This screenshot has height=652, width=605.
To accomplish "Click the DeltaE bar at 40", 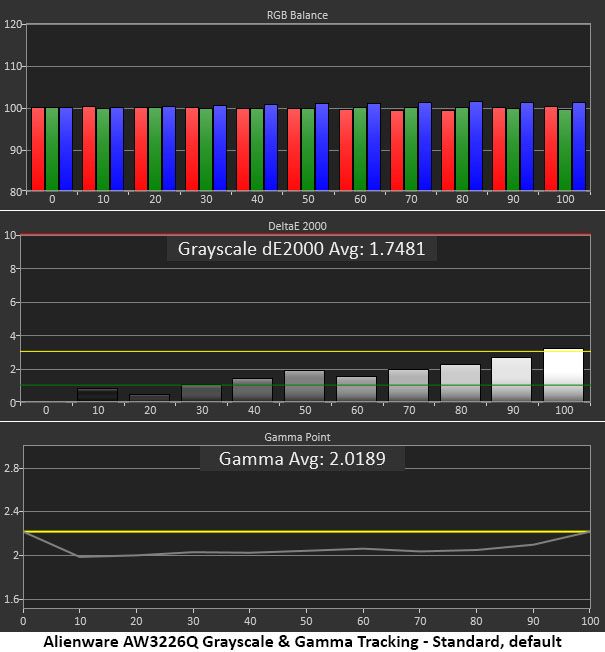I will (x=252, y=390).
